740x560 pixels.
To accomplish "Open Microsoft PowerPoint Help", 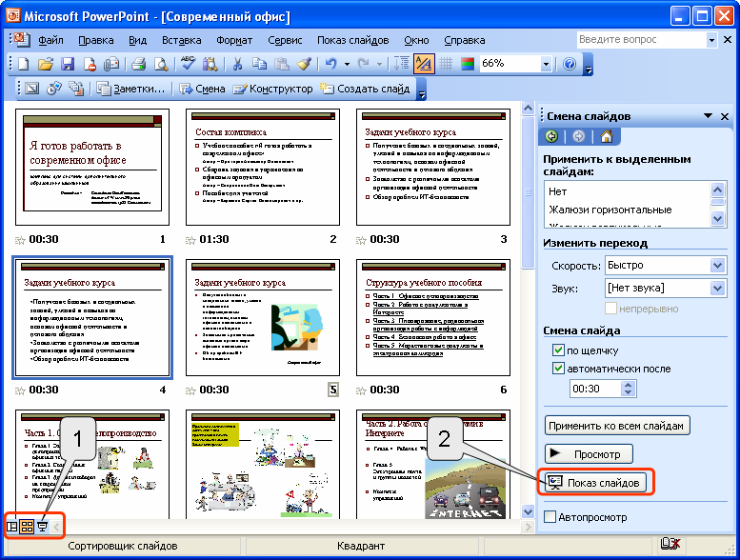I will pyautogui.click(x=570, y=64).
